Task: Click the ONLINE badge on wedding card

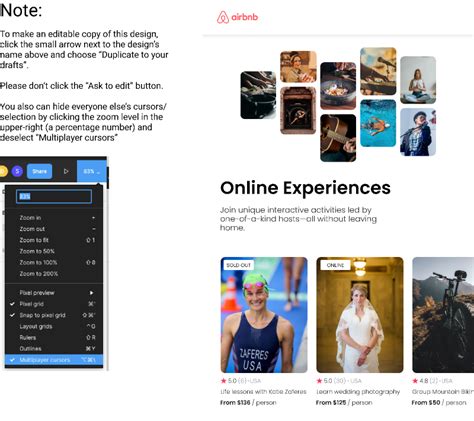Action: [x=335, y=265]
